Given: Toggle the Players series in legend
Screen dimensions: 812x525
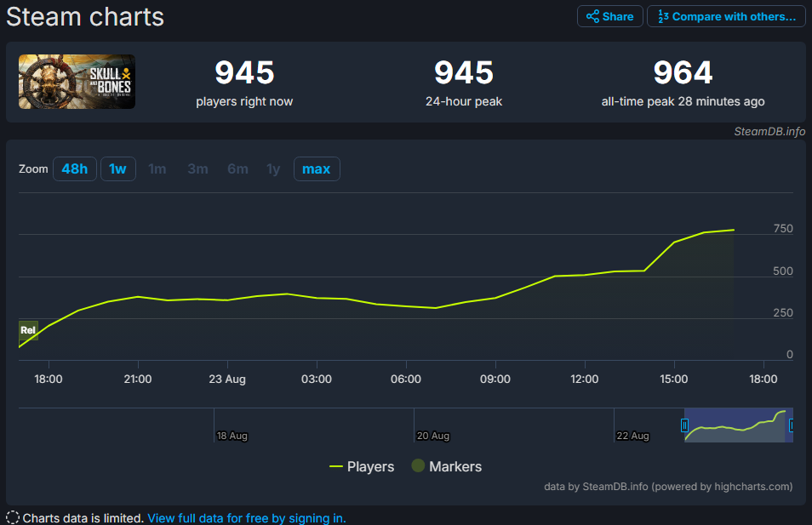Looking at the screenshot, I should tap(362, 466).
